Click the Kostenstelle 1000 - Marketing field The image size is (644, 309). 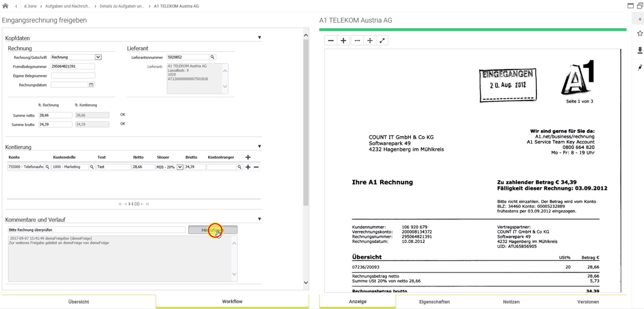tap(70, 167)
